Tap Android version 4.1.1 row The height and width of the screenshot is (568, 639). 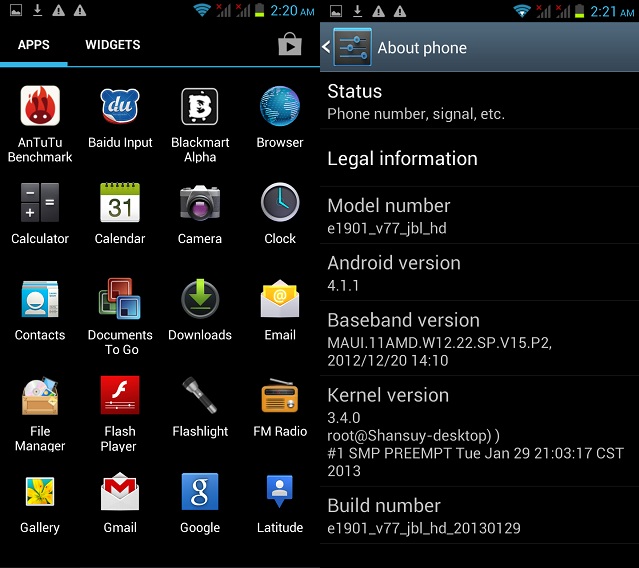pyautogui.click(x=479, y=273)
